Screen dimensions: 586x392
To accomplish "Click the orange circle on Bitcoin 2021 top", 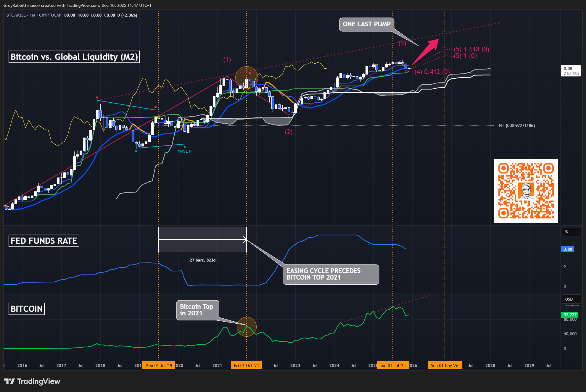I will pyautogui.click(x=247, y=327).
